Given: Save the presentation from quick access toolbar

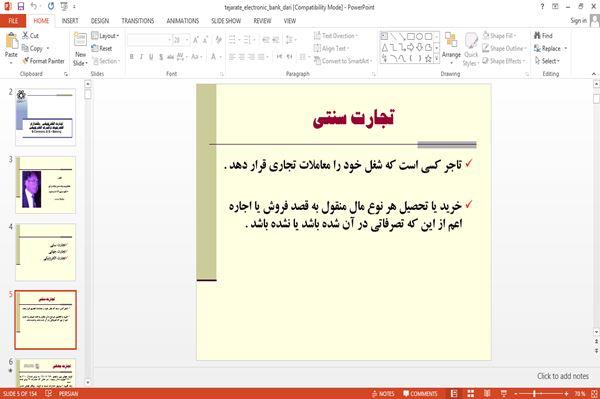Looking at the screenshot, I should [x=21, y=6].
